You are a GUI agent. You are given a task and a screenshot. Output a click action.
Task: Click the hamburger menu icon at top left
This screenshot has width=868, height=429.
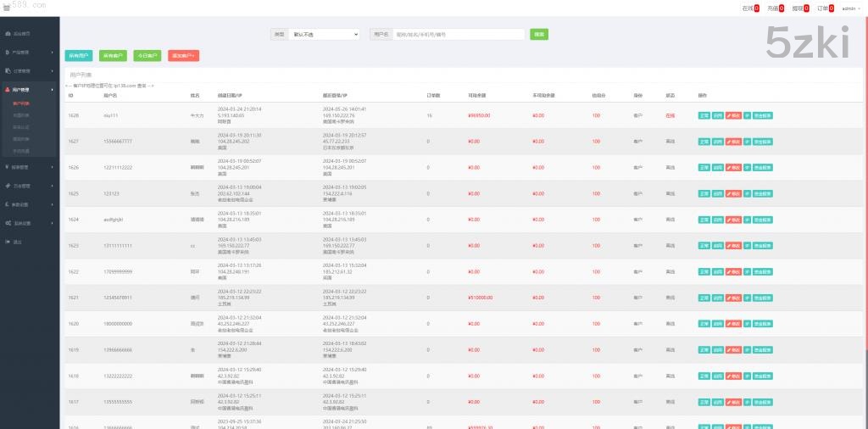tap(7, 8)
